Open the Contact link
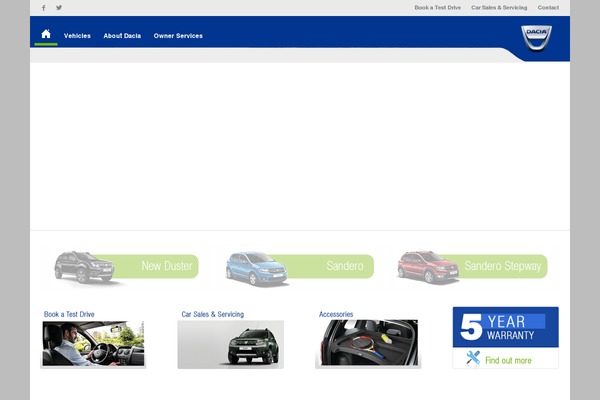This screenshot has width=600, height=400. pyautogui.click(x=548, y=7)
